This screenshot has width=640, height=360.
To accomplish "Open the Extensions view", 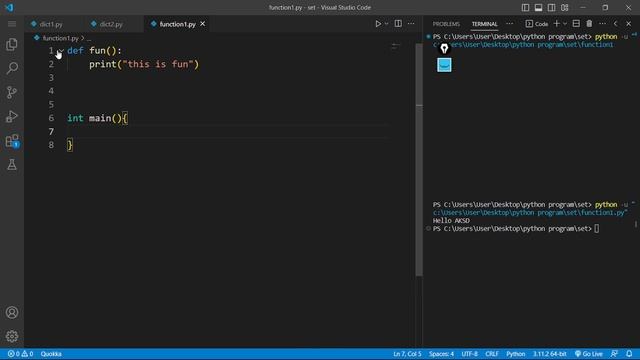I will coord(12,141).
